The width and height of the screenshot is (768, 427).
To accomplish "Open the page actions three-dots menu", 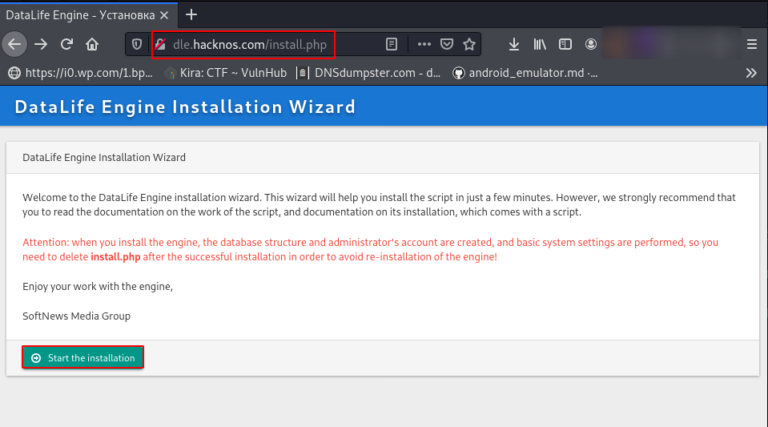I will (x=424, y=44).
